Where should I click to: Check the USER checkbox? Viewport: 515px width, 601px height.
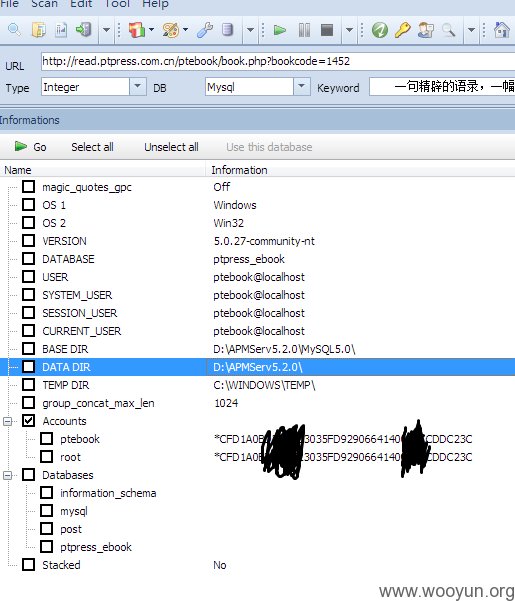pyautogui.click(x=28, y=277)
